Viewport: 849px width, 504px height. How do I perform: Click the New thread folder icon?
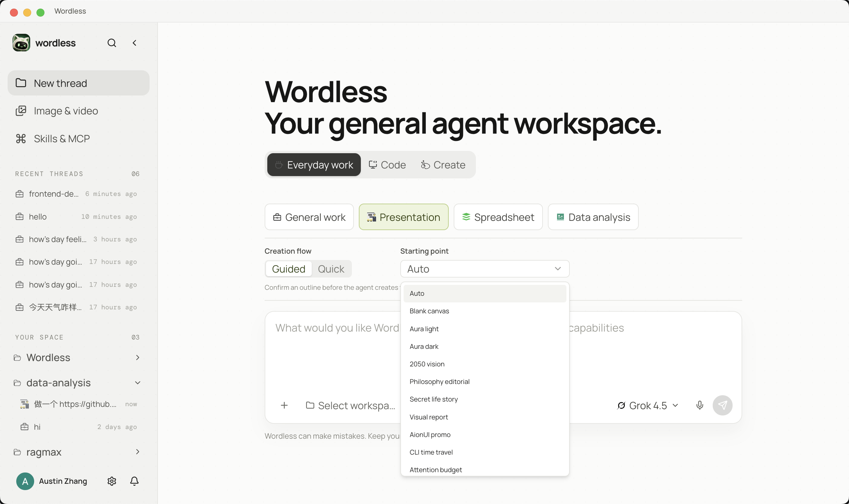coord(21,83)
